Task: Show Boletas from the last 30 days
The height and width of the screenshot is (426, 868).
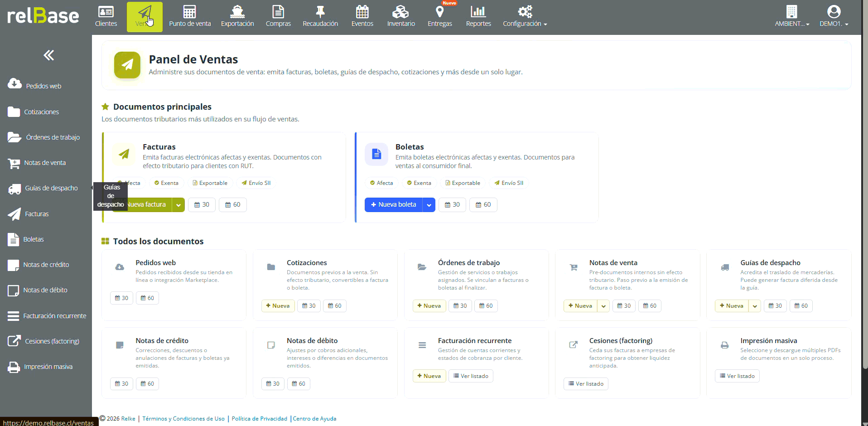Action: click(452, 205)
